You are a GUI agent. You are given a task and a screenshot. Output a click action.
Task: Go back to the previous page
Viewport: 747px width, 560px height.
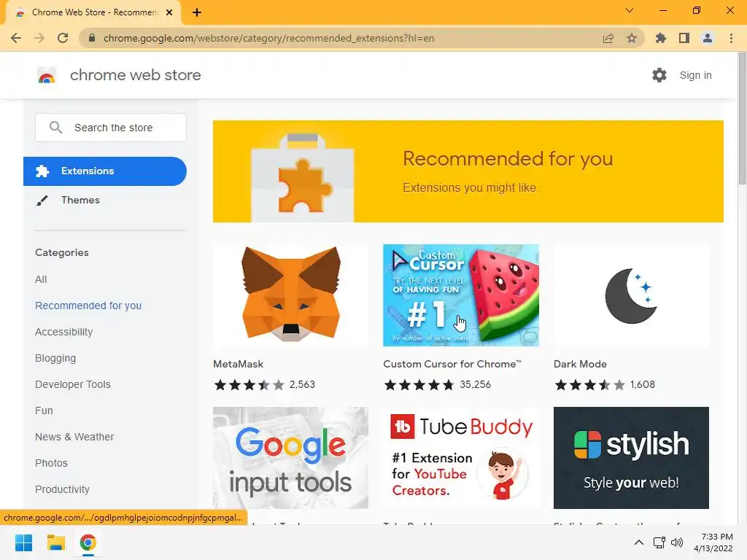[x=16, y=38]
